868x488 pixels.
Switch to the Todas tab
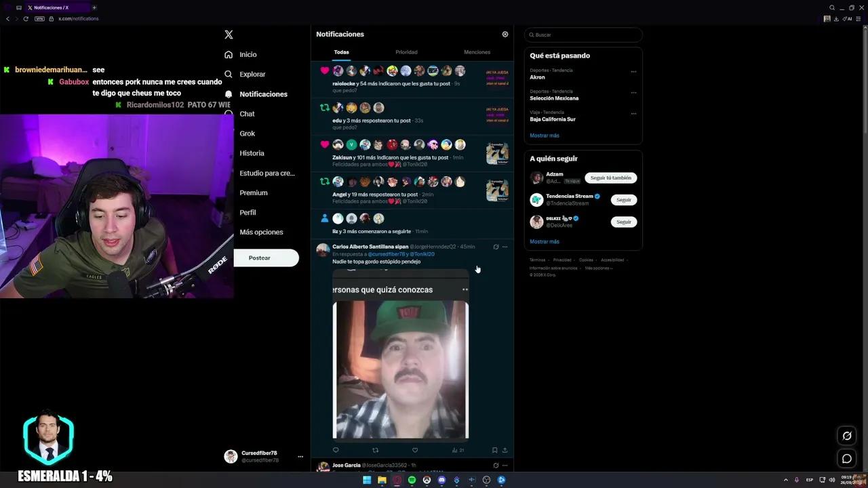[341, 52]
